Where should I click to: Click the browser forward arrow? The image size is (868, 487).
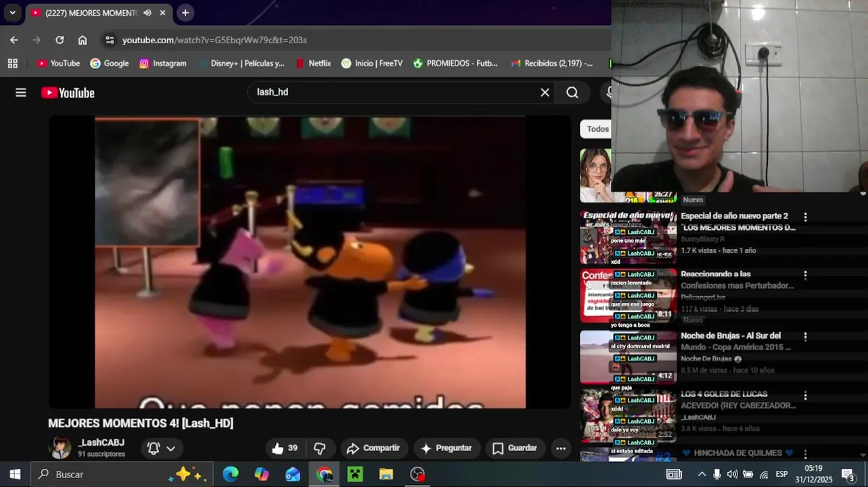(x=37, y=40)
